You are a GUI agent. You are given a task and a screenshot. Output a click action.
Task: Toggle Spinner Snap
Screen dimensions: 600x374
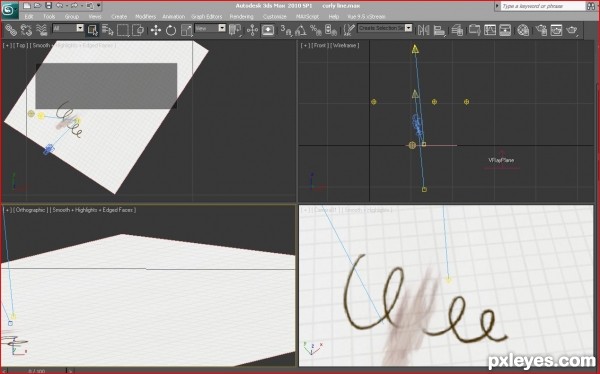331,30
